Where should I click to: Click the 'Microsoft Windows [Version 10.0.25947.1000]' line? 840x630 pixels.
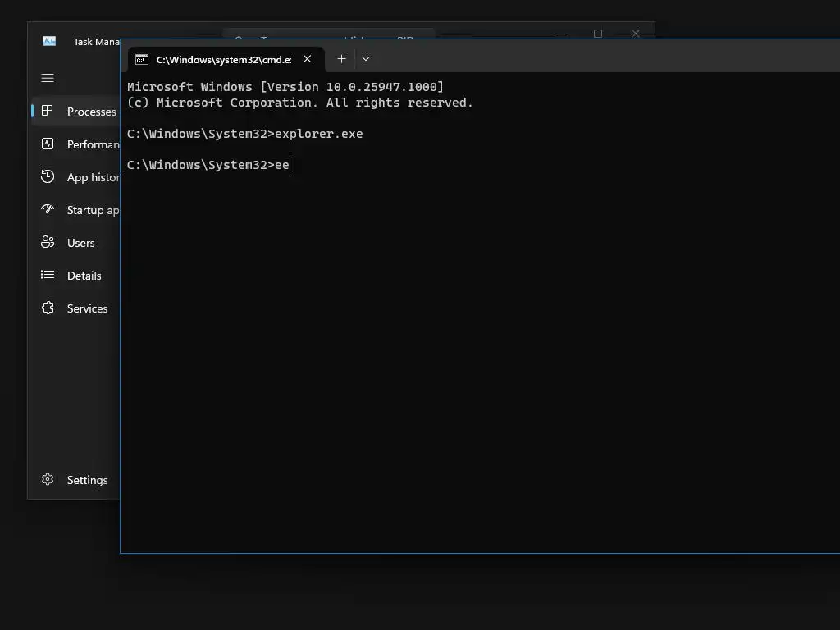pos(285,87)
